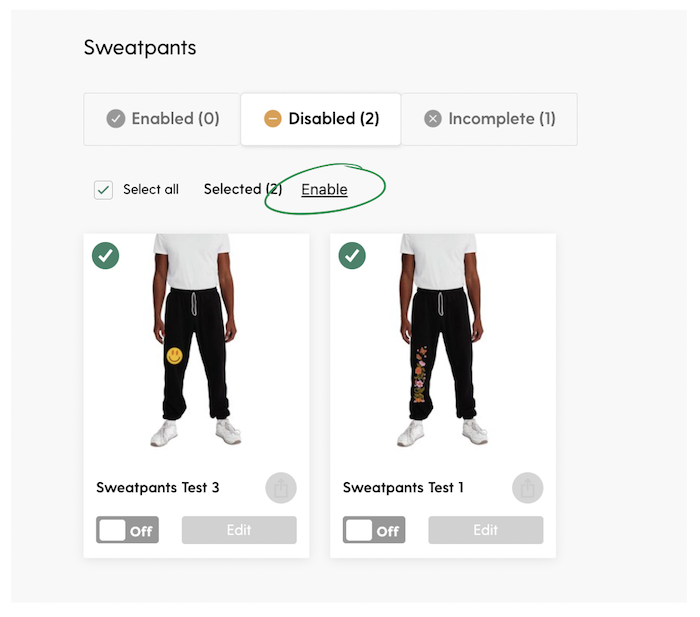
Task: Deselect green checkmark on Sweatpants Test 1
Action: [x=352, y=256]
